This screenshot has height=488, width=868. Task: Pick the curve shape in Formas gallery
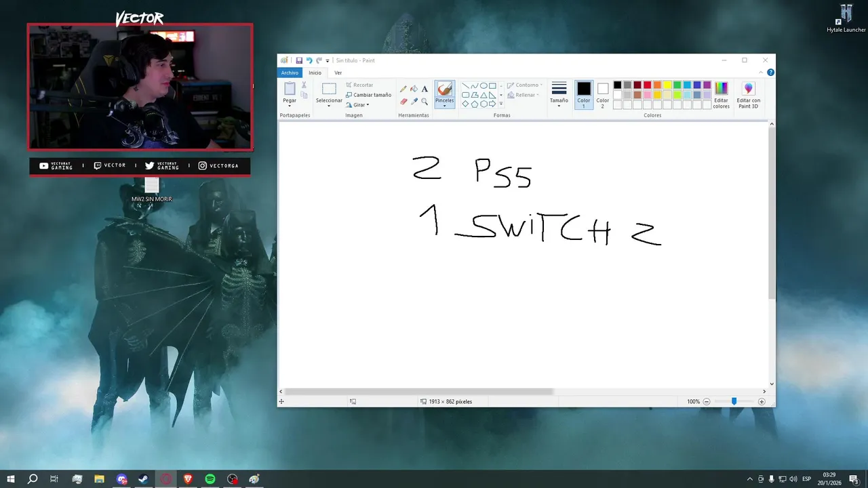coord(475,86)
